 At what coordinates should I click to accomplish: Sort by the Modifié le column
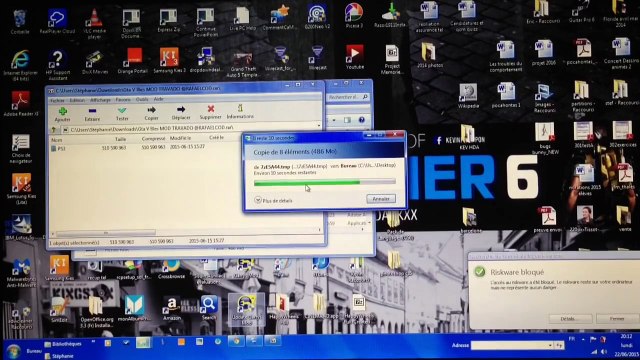click(180, 138)
